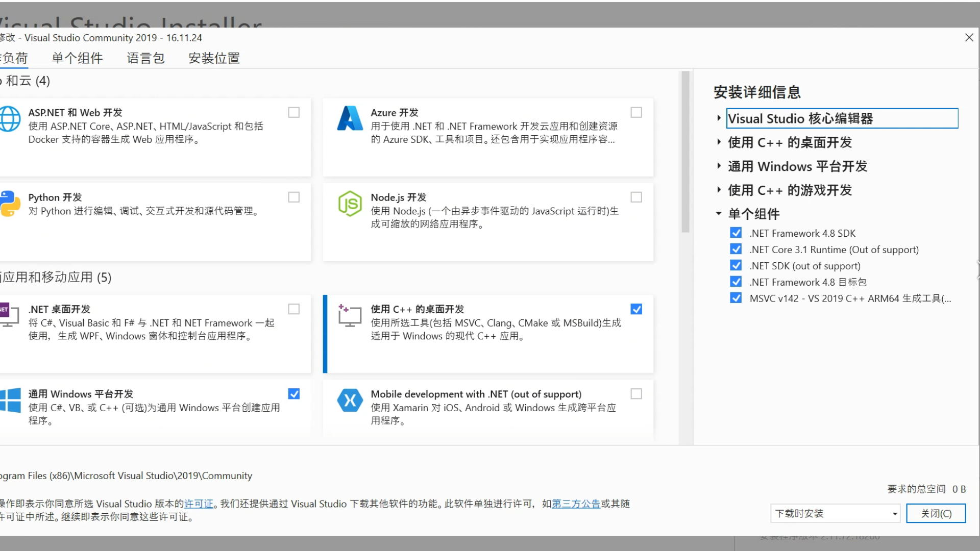Check the Mobile development with .NET checkbox
980x551 pixels.
636,394
